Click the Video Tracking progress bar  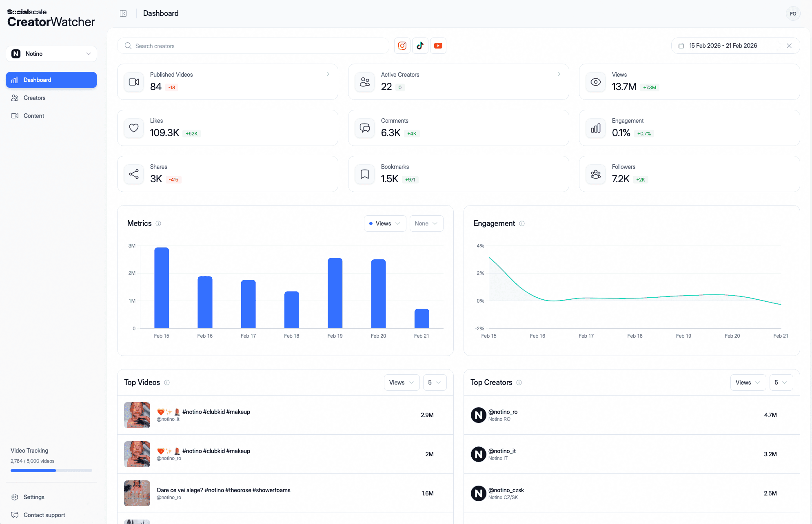51,471
